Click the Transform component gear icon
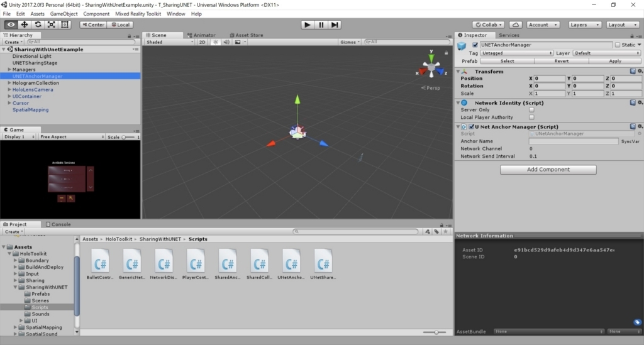The width and height of the screenshot is (644, 345). click(640, 72)
